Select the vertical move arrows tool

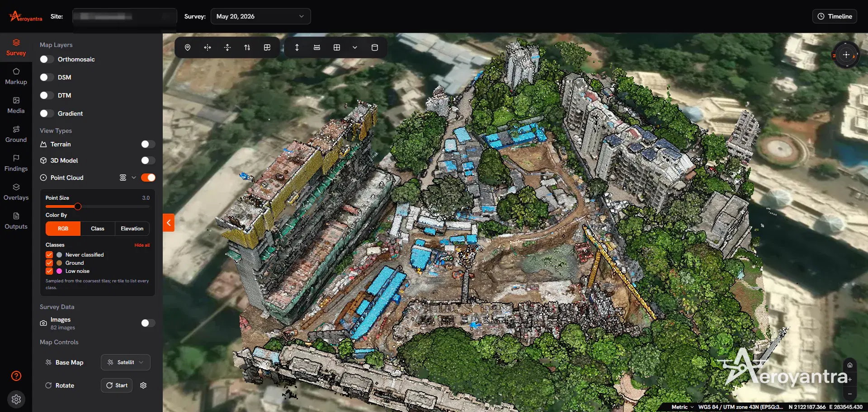(x=227, y=47)
